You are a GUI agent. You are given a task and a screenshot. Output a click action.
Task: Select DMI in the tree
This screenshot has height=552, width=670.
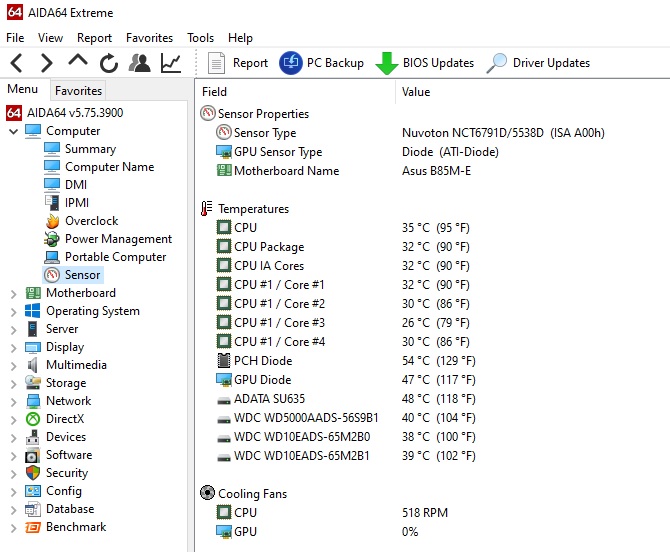pos(65,185)
